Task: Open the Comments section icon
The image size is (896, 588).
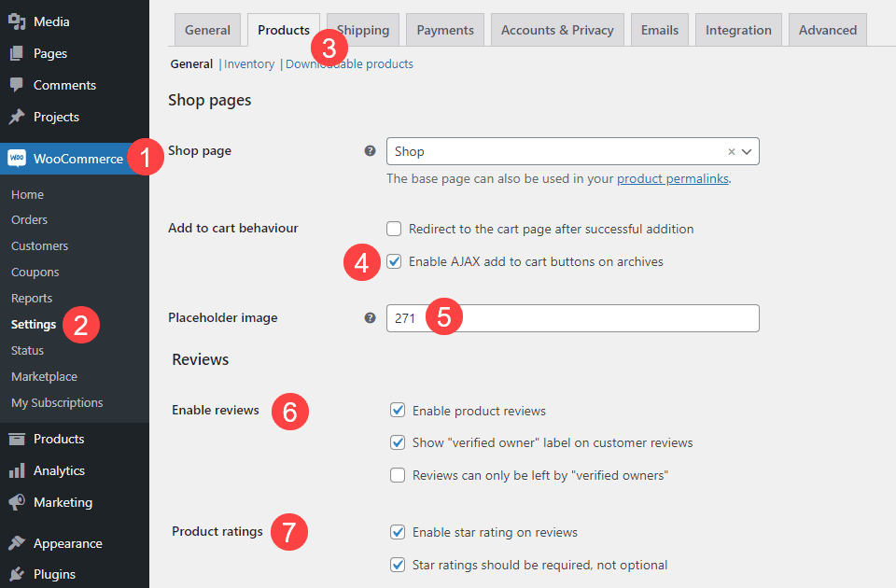Action: click(19, 85)
